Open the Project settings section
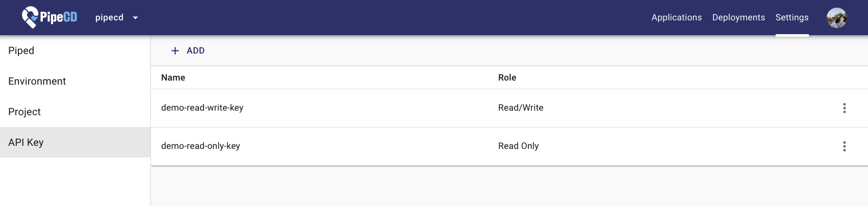Image resolution: width=868 pixels, height=206 pixels. [24, 112]
